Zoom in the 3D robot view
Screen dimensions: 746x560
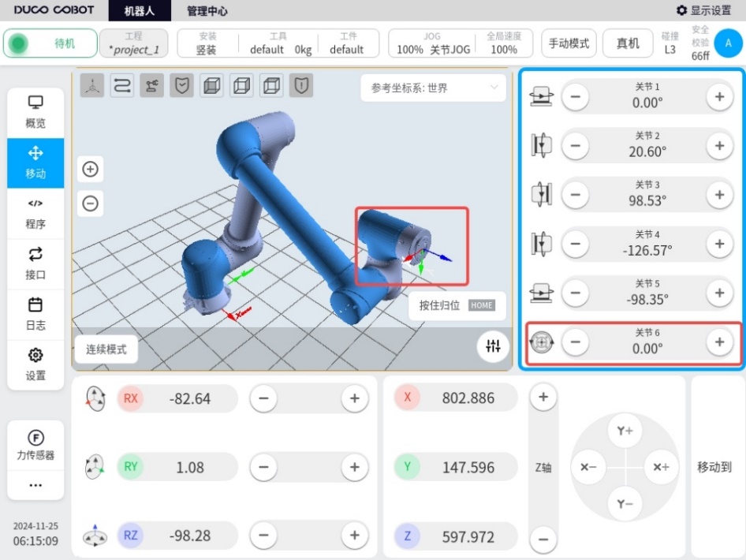(91, 169)
